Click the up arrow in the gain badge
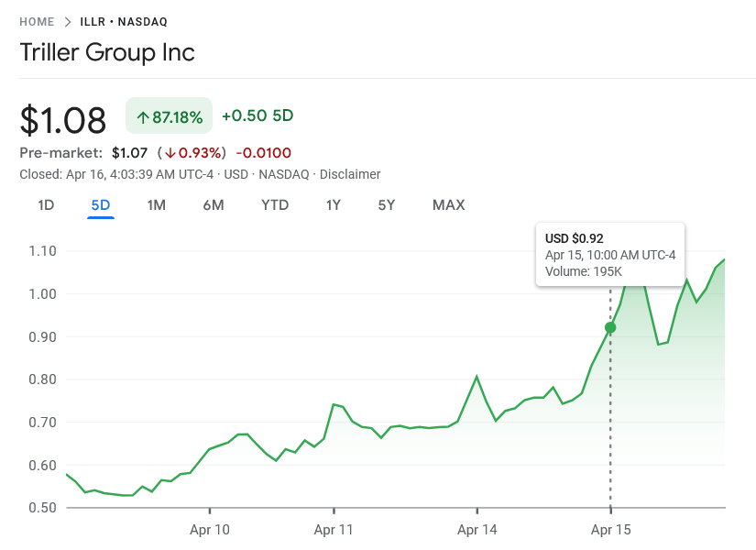This screenshot has width=756, height=550. [x=142, y=117]
